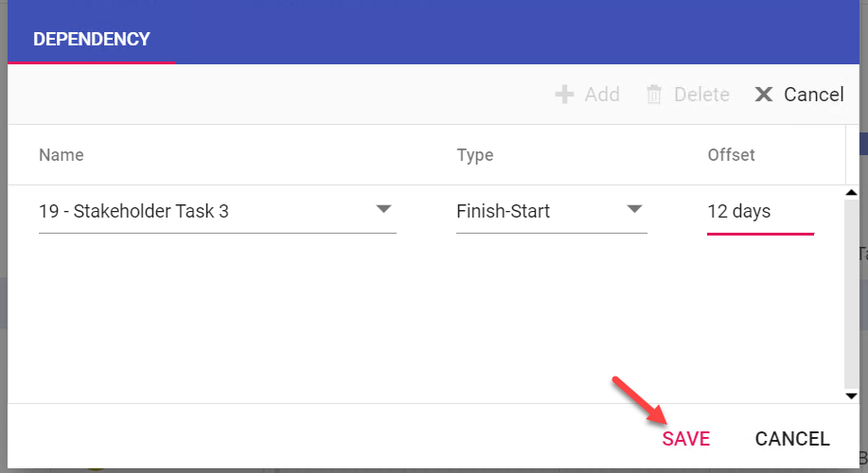Save the dependency with the SAVE button
Viewport: 868px width, 473px height.
pos(686,439)
